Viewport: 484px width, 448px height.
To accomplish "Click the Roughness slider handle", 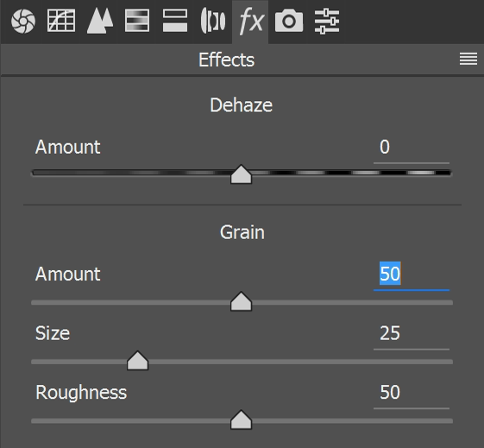I will [x=241, y=420].
